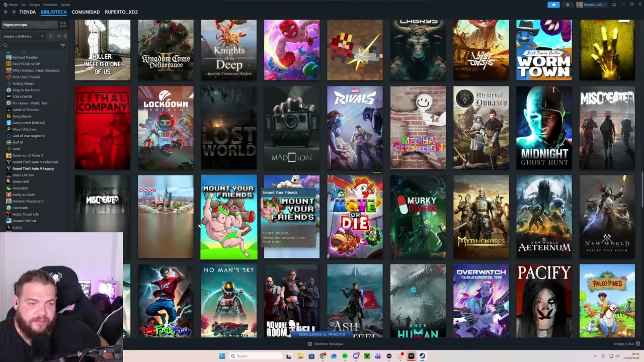
Task: Open the Productos menu
Action: tap(50, 5)
